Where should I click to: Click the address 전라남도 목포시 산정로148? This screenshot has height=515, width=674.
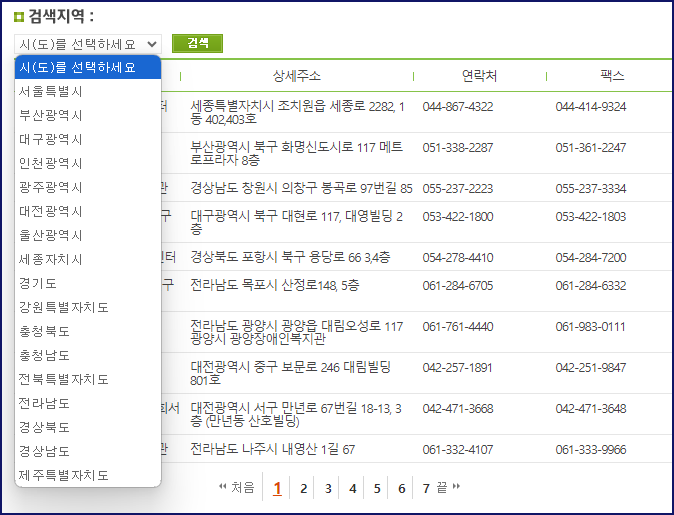pos(275,285)
